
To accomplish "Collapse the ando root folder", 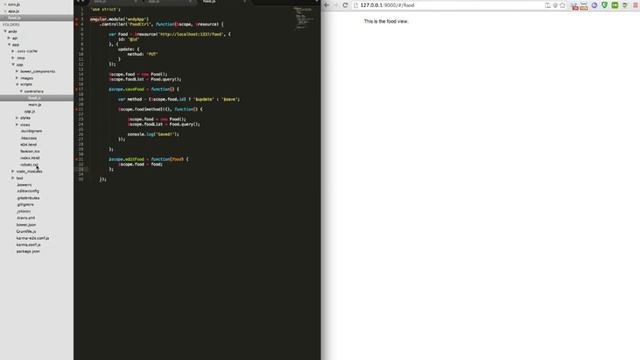I will pyautogui.click(x=5, y=31).
